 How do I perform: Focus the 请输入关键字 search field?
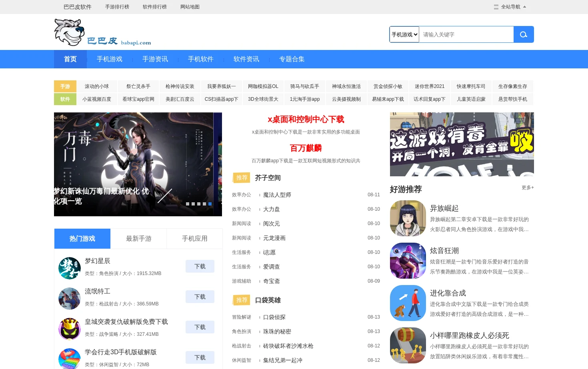(x=466, y=34)
